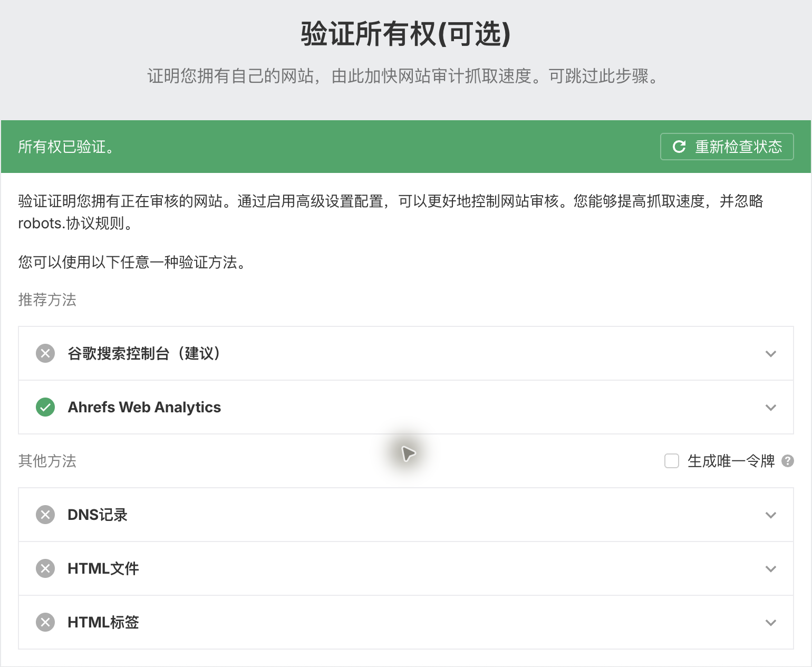Select the 谷歌搜索控制台（建议）method label

point(144,353)
